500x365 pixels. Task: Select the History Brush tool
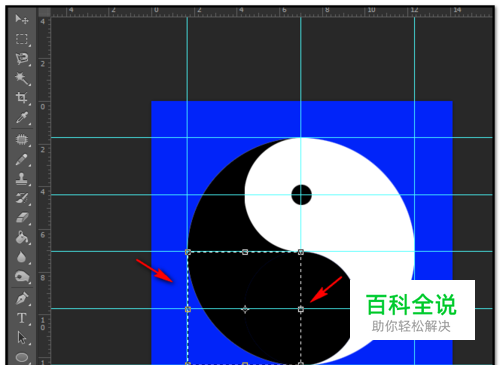(22, 198)
